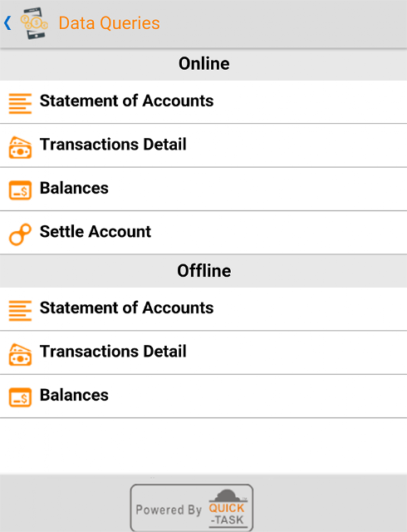Tap the Data Queries app logo icon
The height and width of the screenshot is (532, 407).
34,23
